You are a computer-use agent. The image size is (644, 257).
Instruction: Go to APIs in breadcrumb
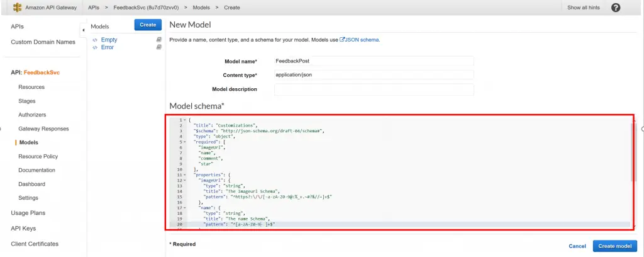point(94,8)
